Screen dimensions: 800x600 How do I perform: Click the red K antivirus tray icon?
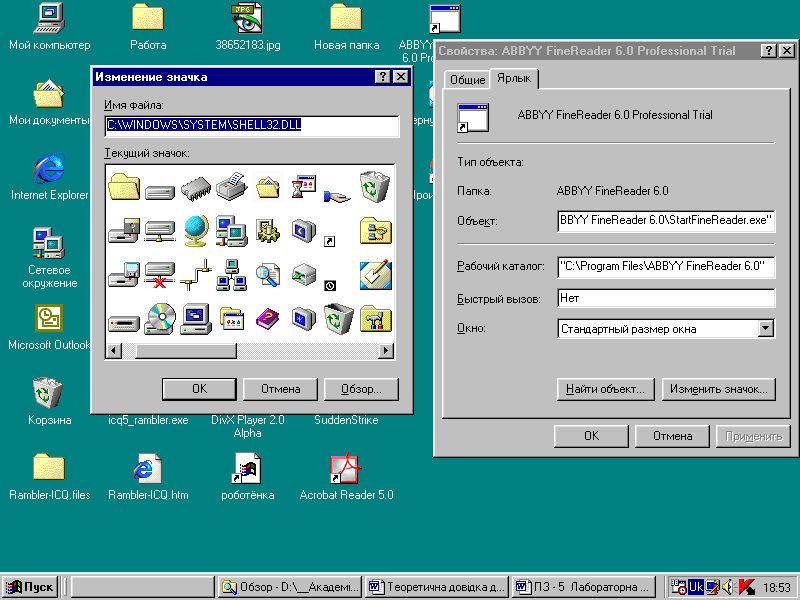click(x=746, y=587)
